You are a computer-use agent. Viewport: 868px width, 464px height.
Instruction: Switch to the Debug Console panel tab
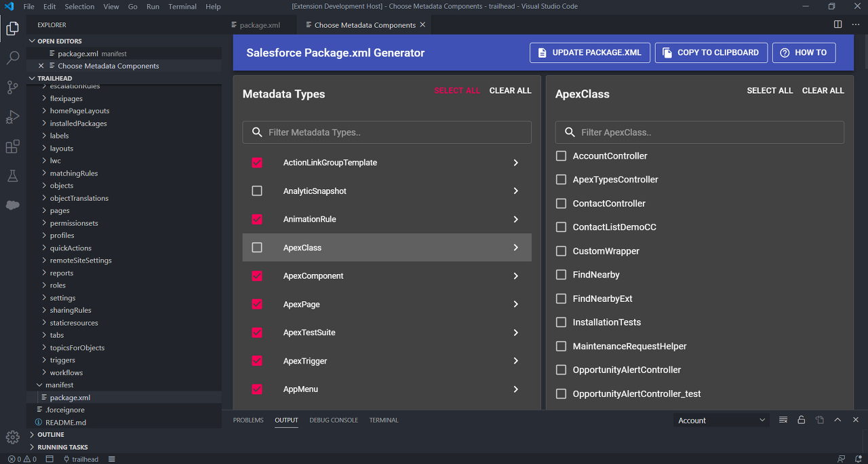point(334,421)
